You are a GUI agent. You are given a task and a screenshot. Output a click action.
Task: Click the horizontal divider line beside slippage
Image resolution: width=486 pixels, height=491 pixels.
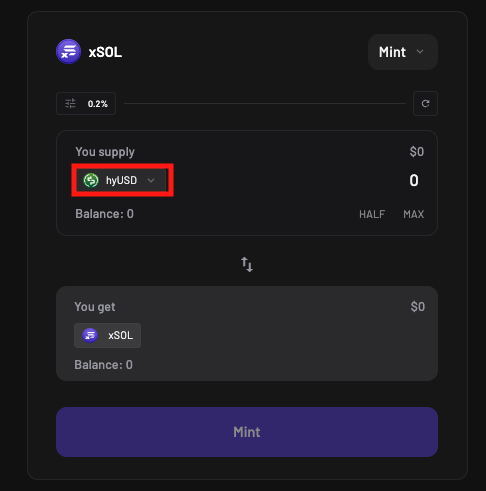pos(265,104)
